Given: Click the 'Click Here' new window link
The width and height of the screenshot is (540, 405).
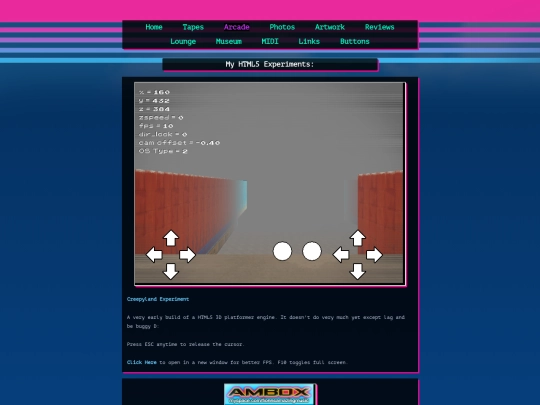Looking at the screenshot, I should pos(142,362).
